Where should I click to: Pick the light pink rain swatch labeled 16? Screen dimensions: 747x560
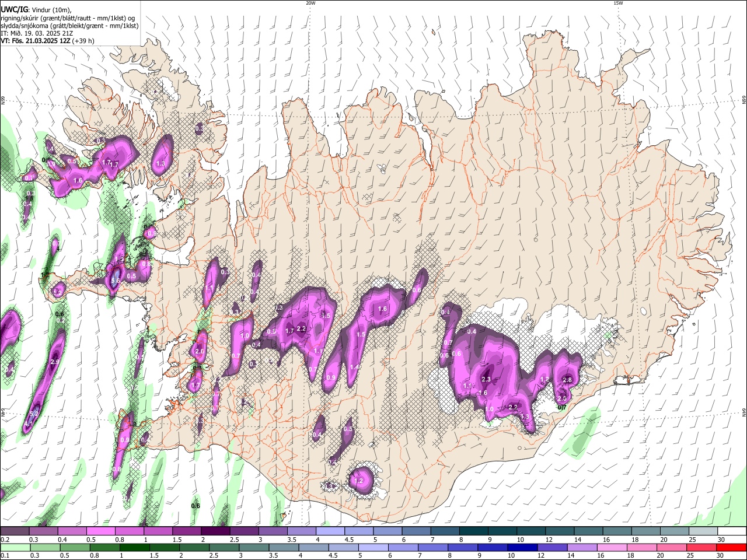click(613, 548)
